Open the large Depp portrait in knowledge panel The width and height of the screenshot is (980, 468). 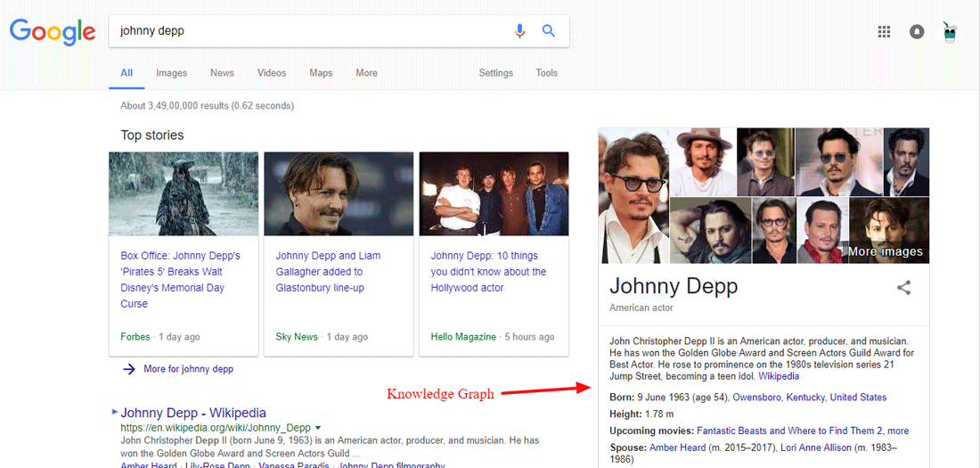click(x=633, y=196)
